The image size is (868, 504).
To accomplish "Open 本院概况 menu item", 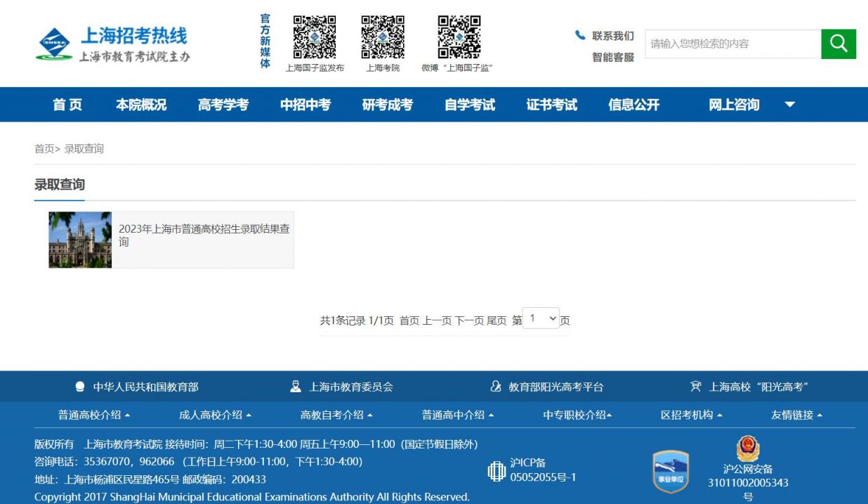I will pyautogui.click(x=141, y=105).
